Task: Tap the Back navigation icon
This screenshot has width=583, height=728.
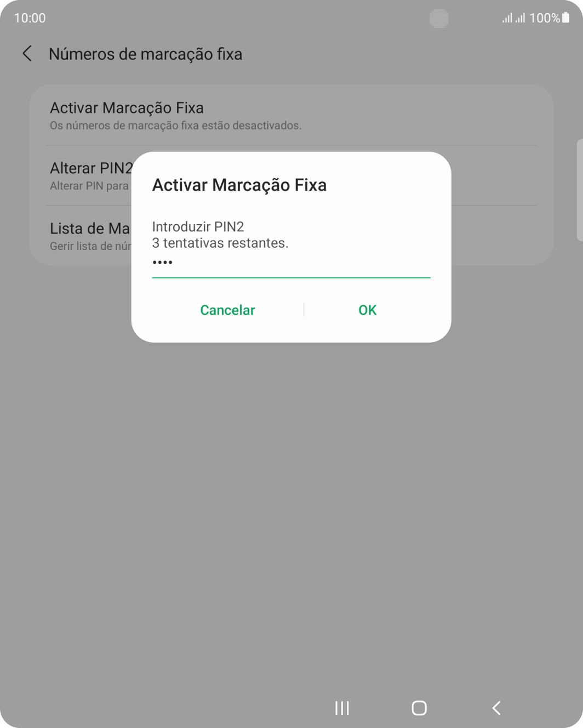Action: tap(496, 708)
